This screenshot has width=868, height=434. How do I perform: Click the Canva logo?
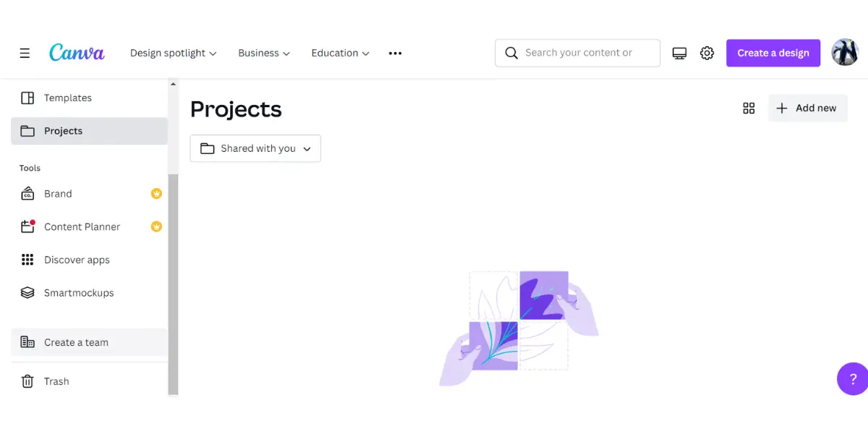point(77,53)
